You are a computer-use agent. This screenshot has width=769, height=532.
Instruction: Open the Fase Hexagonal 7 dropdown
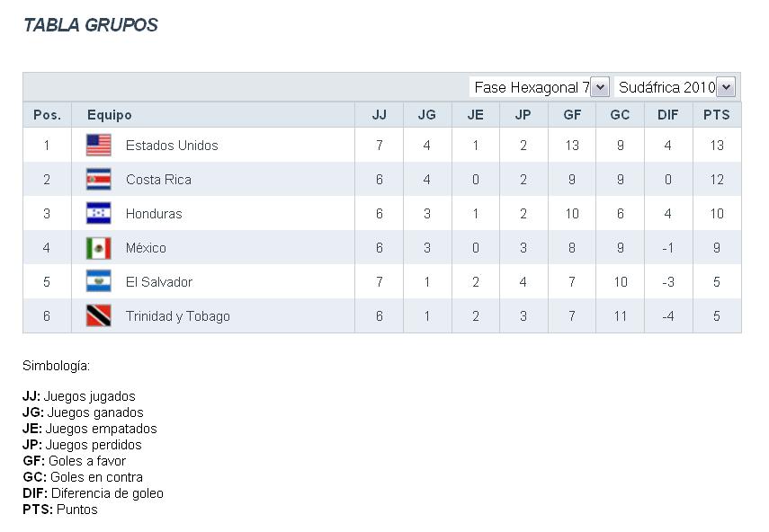[539, 87]
